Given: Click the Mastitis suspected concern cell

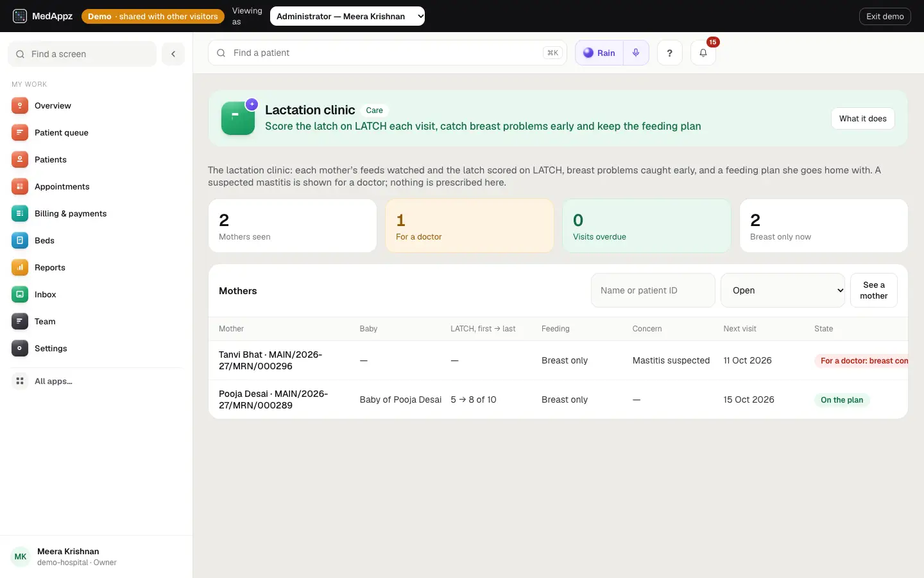Looking at the screenshot, I should coord(671,360).
